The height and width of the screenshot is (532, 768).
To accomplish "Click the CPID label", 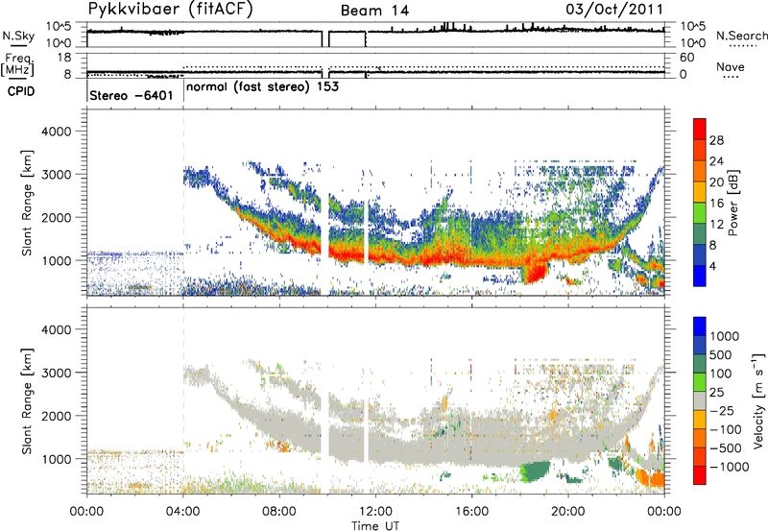I will tap(21, 91).
